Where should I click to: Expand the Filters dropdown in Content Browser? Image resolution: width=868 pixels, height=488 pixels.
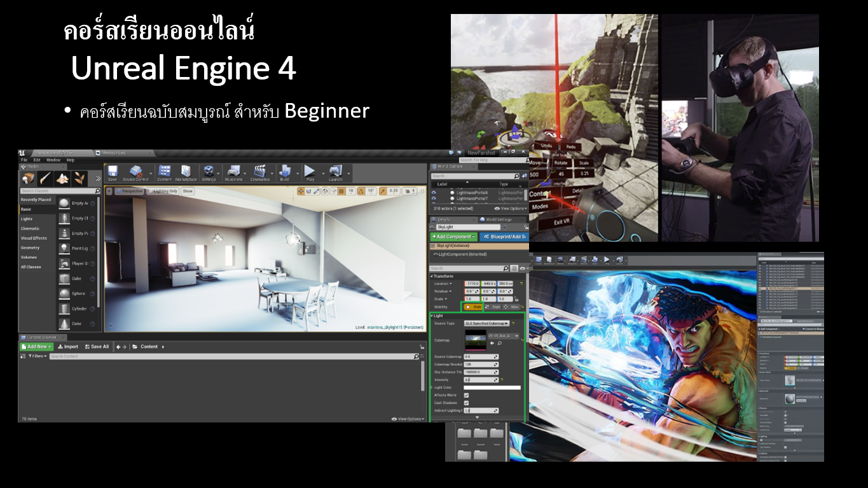tap(36, 356)
